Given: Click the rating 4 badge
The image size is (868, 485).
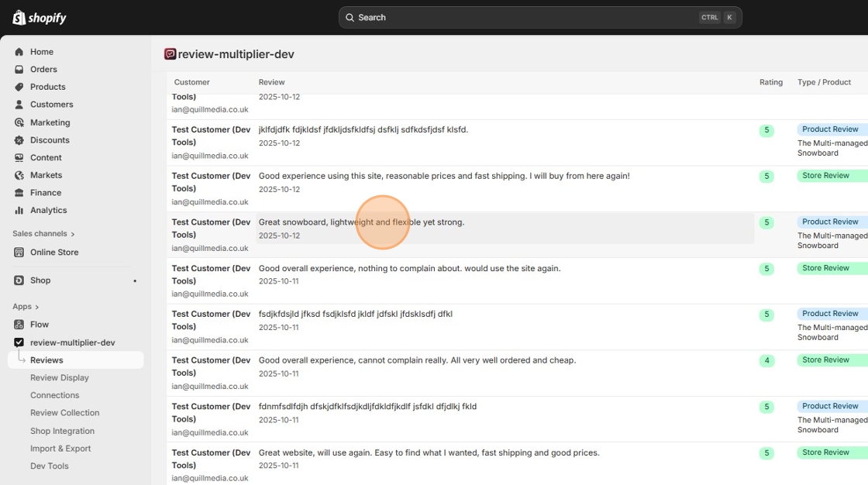Looking at the screenshot, I should click(x=766, y=360).
